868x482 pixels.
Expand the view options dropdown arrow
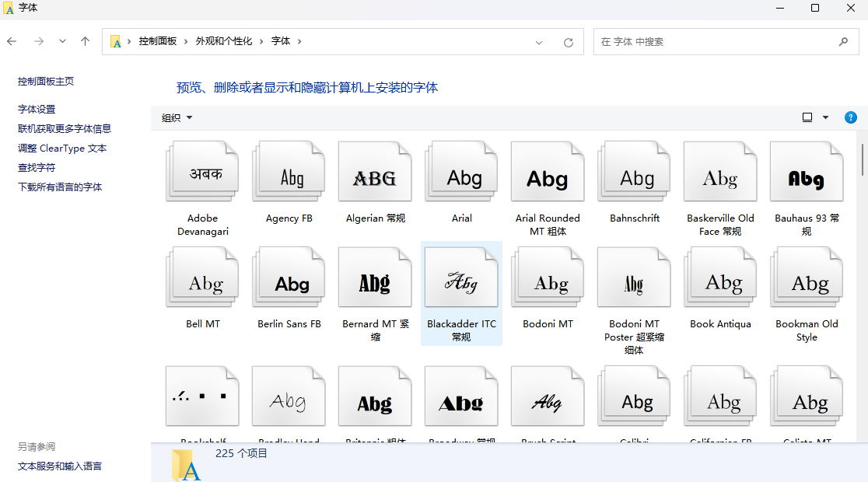[x=825, y=117]
